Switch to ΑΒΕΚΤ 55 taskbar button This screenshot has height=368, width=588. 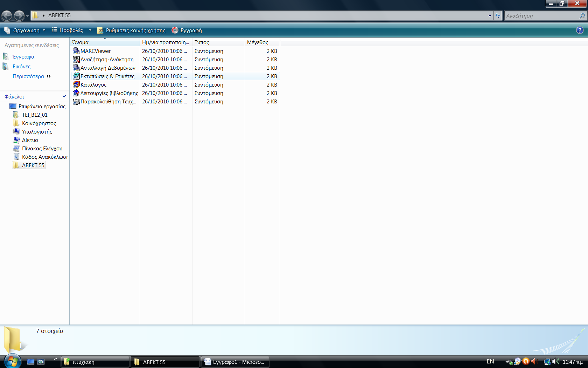[165, 362]
